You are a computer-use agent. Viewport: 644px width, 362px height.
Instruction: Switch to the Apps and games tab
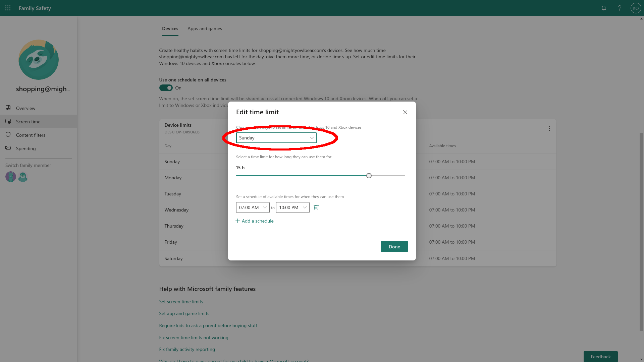[205, 28]
